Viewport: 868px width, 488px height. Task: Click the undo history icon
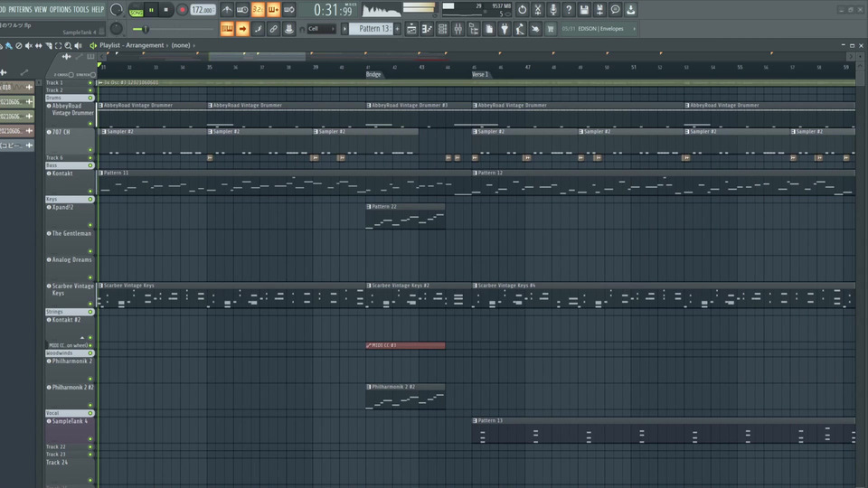click(522, 10)
